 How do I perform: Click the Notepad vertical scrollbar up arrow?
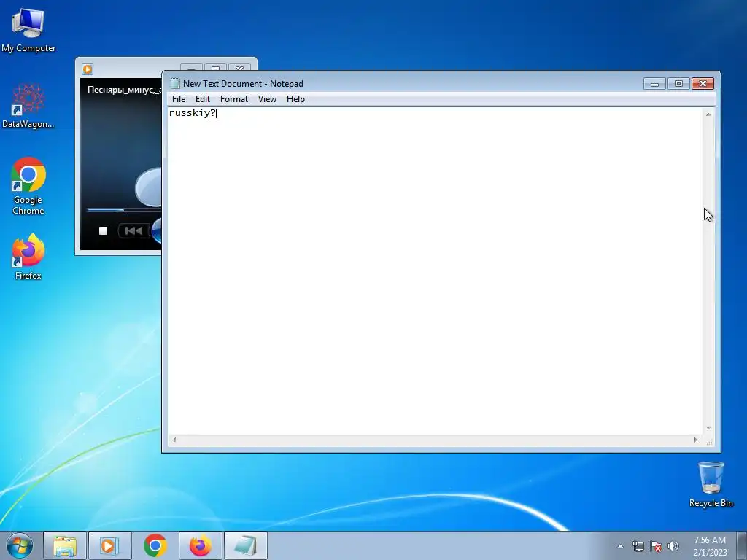point(708,114)
